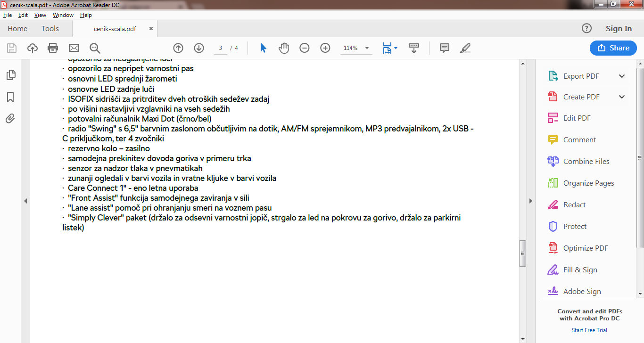Activate the Hand pan tool
This screenshot has height=343, width=644.
click(x=284, y=48)
